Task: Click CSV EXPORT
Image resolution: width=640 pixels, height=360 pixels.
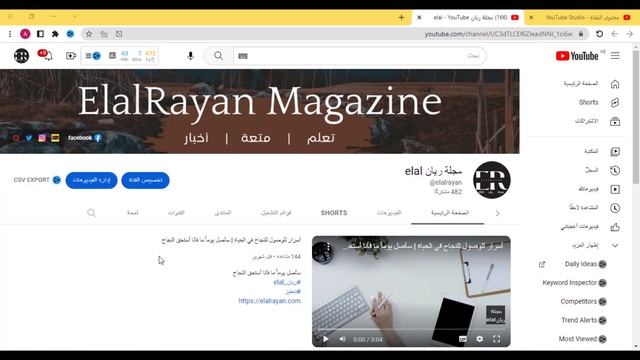Action: tap(37, 180)
